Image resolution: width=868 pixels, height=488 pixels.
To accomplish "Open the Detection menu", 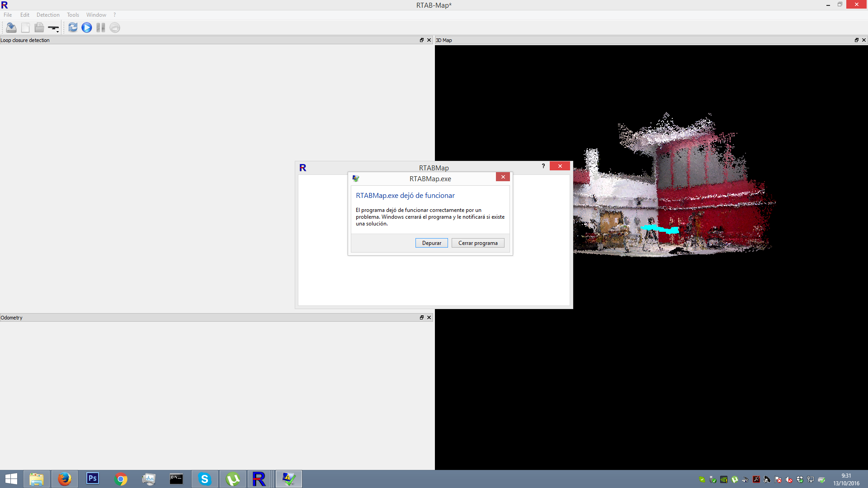I will pyautogui.click(x=48, y=15).
